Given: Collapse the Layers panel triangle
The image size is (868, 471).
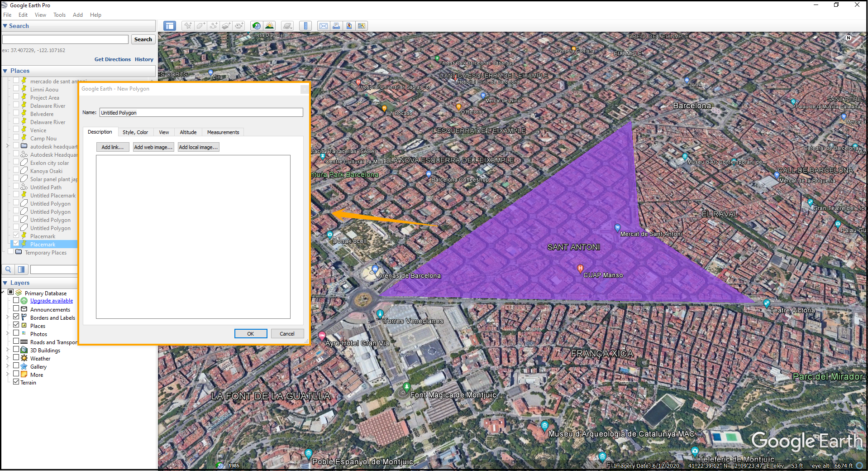Looking at the screenshot, I should pyautogui.click(x=5, y=283).
